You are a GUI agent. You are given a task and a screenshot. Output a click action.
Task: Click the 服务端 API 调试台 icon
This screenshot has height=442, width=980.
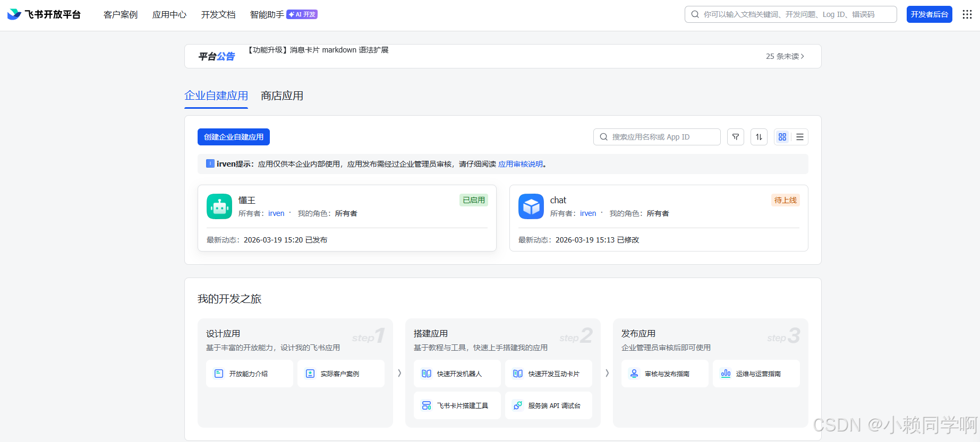[x=518, y=405]
